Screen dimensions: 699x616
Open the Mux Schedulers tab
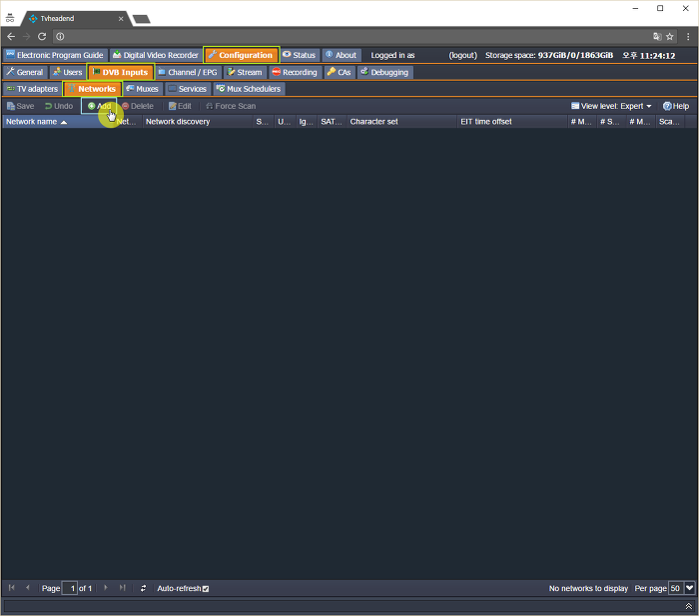[x=250, y=89]
